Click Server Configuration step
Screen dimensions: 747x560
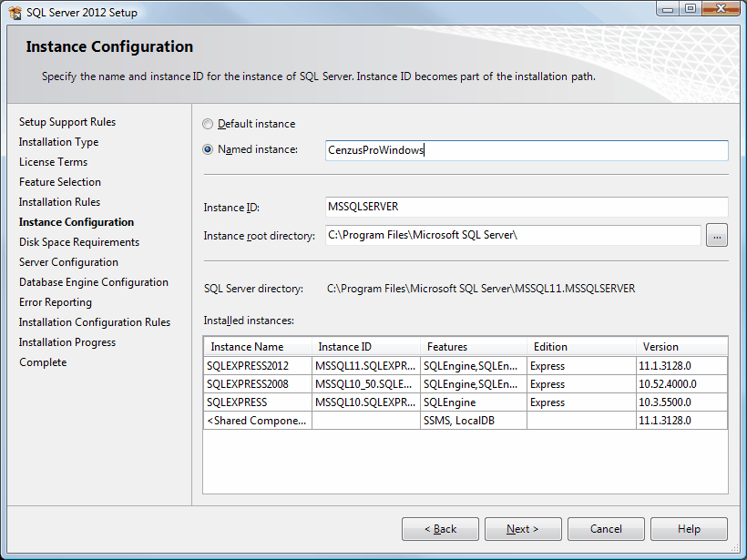click(68, 262)
